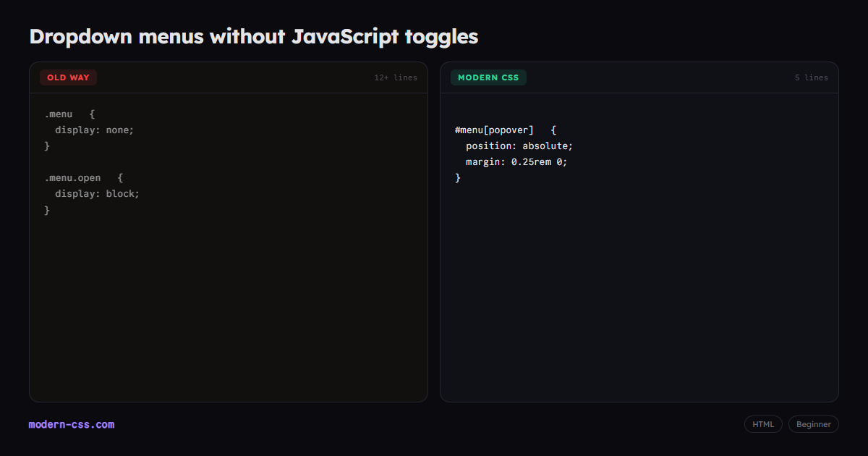Click the '12+ lines' label
This screenshot has width=868, height=456.
tap(396, 77)
